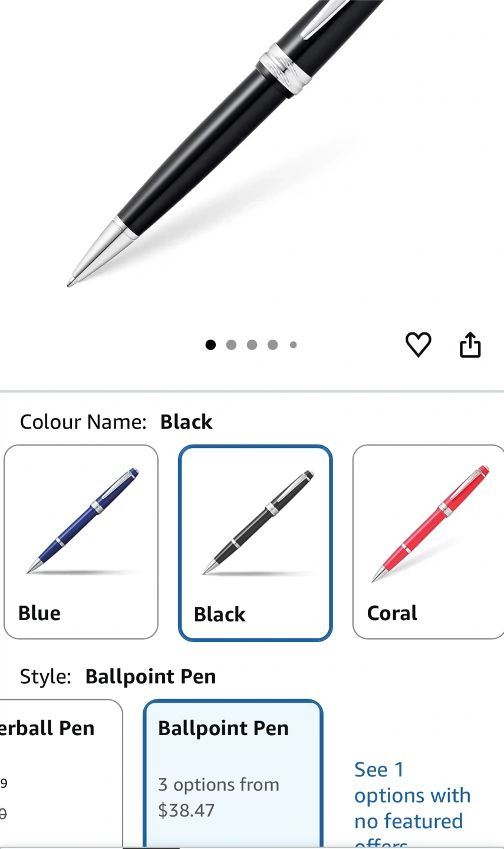Tap the Style: Ballpoint Pen heading
The height and width of the screenshot is (849, 504).
point(118,676)
